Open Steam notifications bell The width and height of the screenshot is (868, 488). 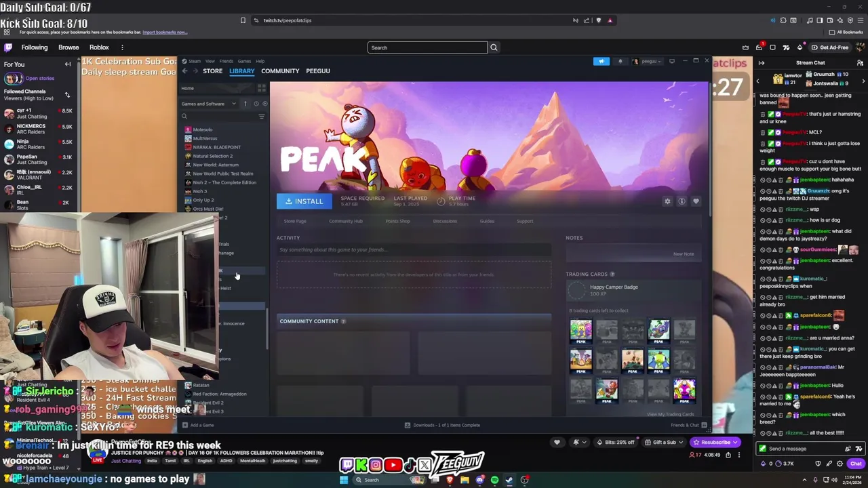620,61
